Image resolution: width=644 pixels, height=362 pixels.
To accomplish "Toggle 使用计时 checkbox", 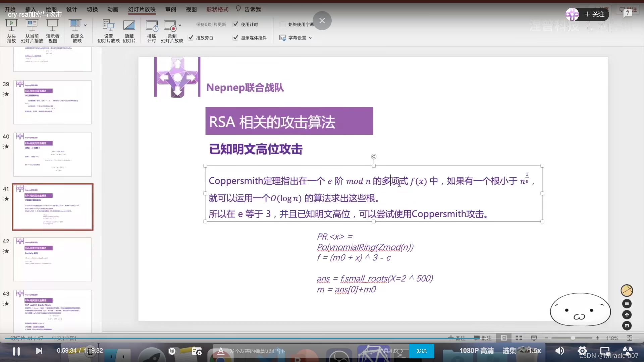I will [236, 24].
